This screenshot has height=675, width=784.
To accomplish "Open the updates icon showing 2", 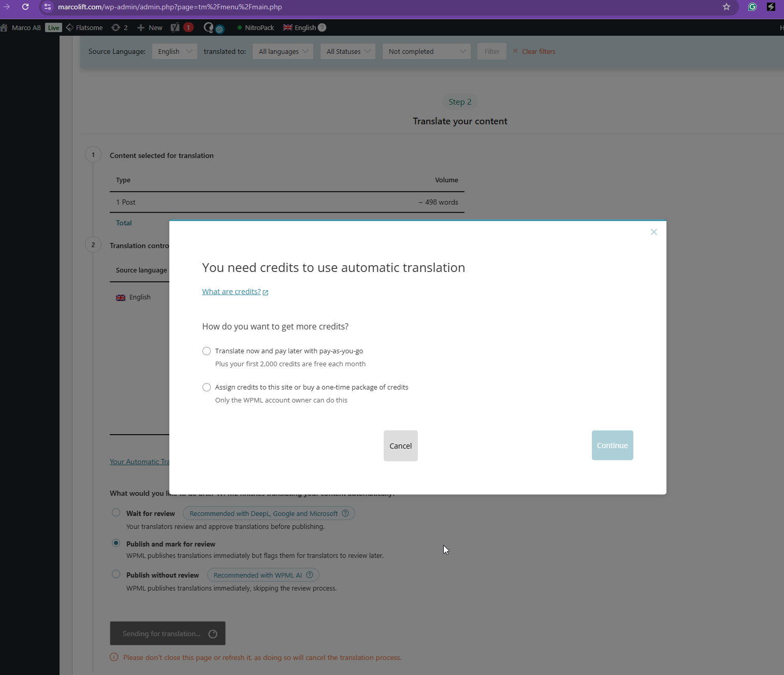I will 116,27.
